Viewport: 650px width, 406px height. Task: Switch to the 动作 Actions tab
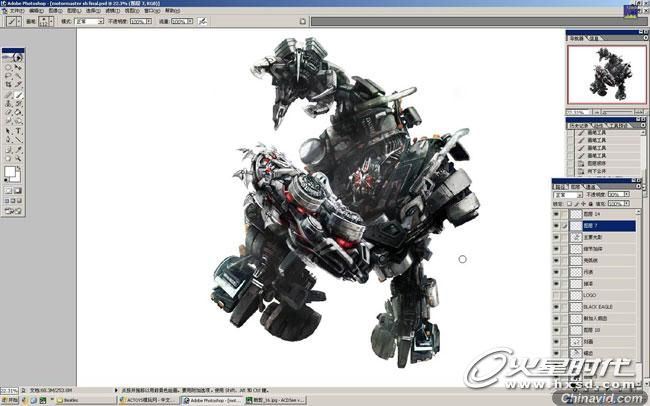coord(599,125)
